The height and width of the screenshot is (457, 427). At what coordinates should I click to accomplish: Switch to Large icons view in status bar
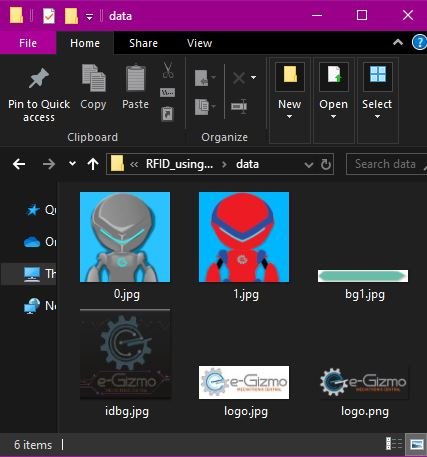click(416, 444)
